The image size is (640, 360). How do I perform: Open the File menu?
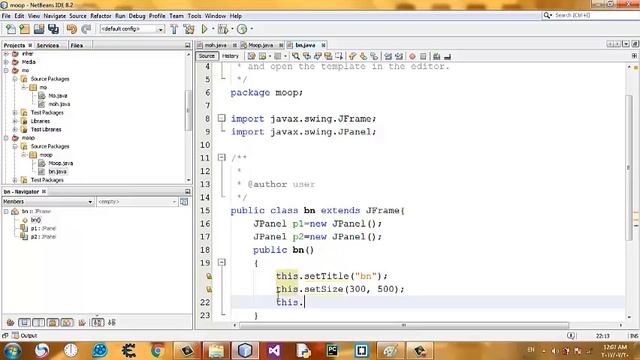coord(6,16)
